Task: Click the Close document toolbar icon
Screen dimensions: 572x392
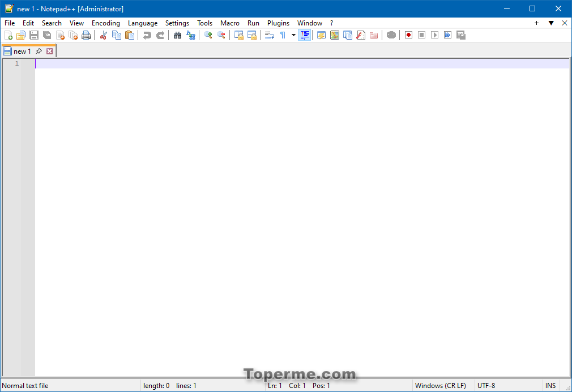Action: (60, 35)
